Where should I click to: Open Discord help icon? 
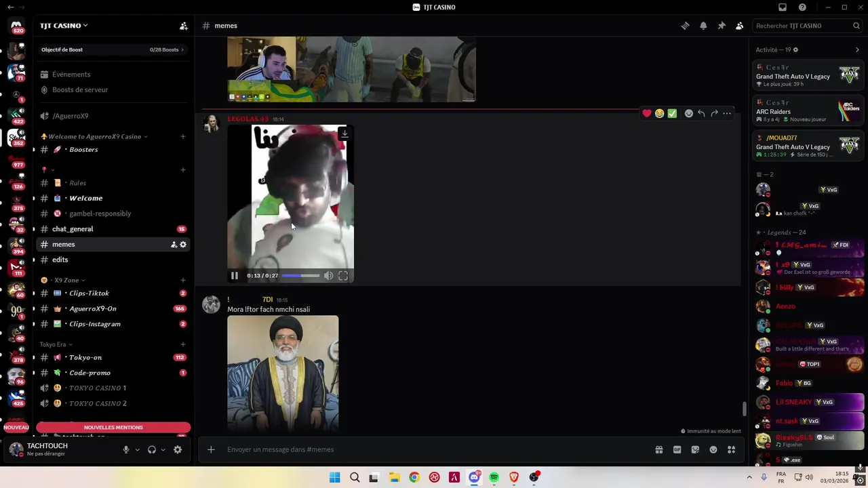point(802,7)
